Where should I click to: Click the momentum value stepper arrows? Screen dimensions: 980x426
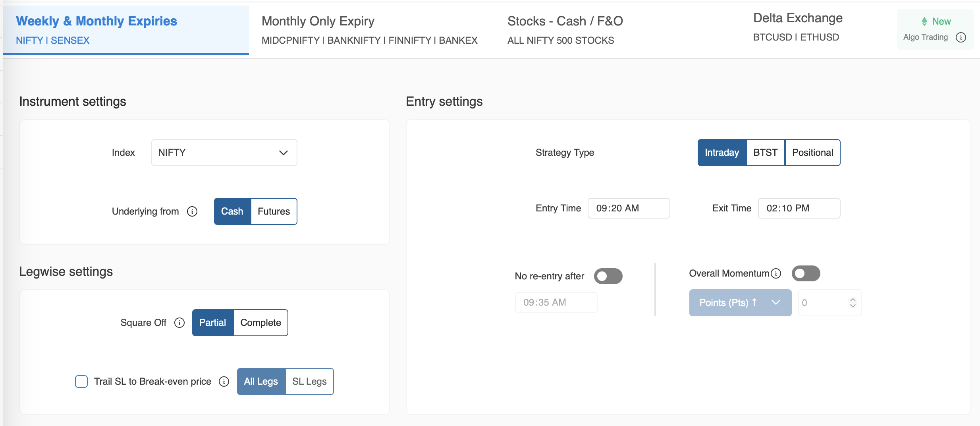[853, 303]
